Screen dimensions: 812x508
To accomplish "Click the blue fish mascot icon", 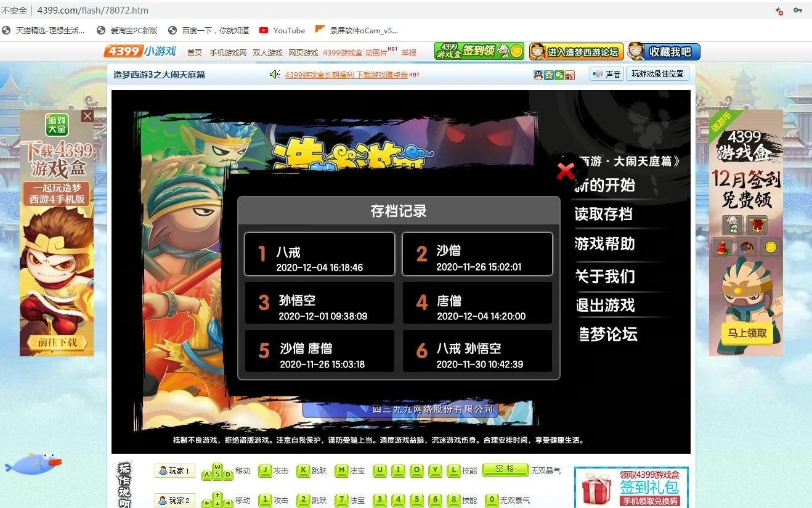I will [x=34, y=463].
